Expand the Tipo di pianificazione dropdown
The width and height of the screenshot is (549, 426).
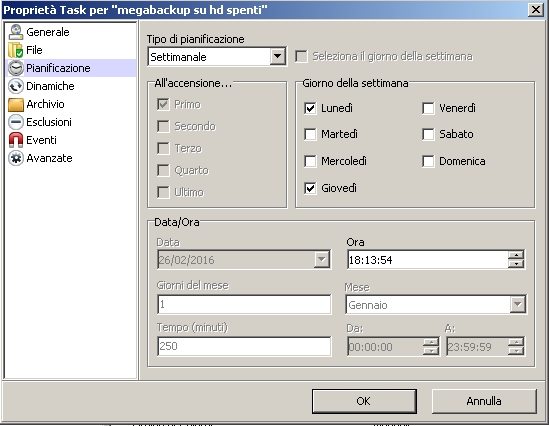pos(277,56)
